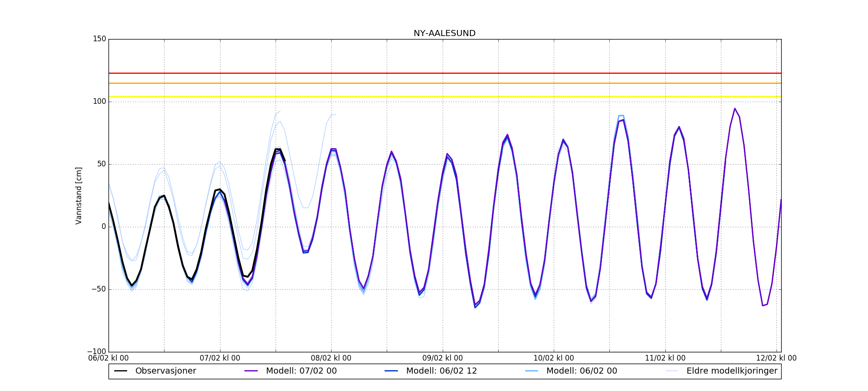Screen dimensions: 868x391
Task: Click the dark blue legend swatch for Modell 06/02 12
Action: pos(391,371)
